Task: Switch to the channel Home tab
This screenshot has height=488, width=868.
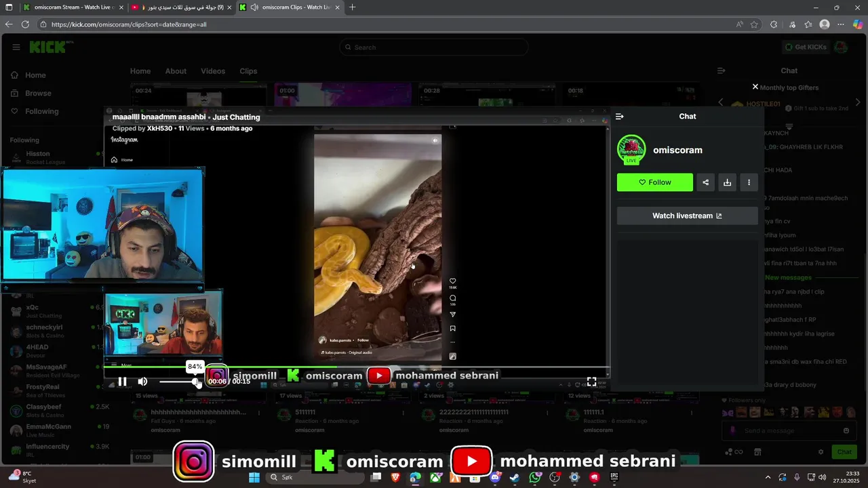Action: click(x=140, y=71)
